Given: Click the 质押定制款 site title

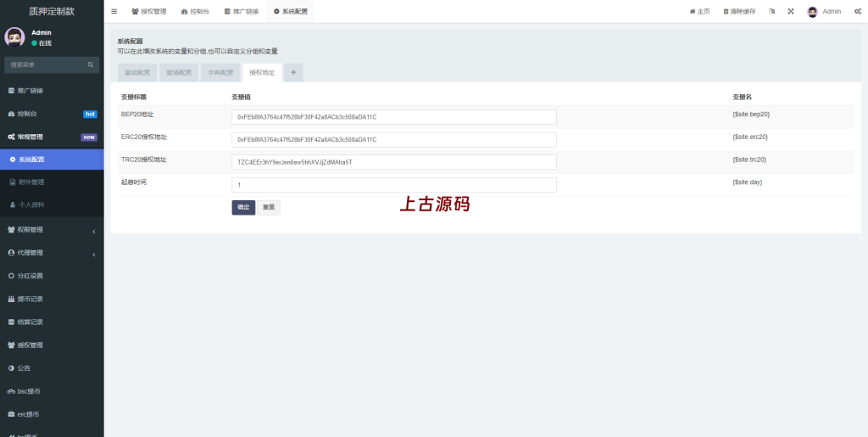Looking at the screenshot, I should click(52, 11).
